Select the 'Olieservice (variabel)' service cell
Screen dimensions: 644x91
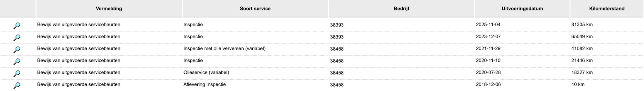(206, 72)
